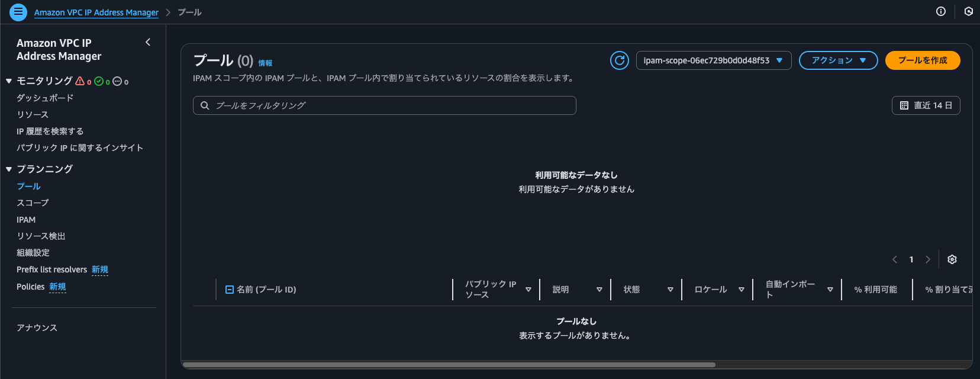The image size is (980, 379).
Task: Go to next page arrow
Action: point(928,259)
